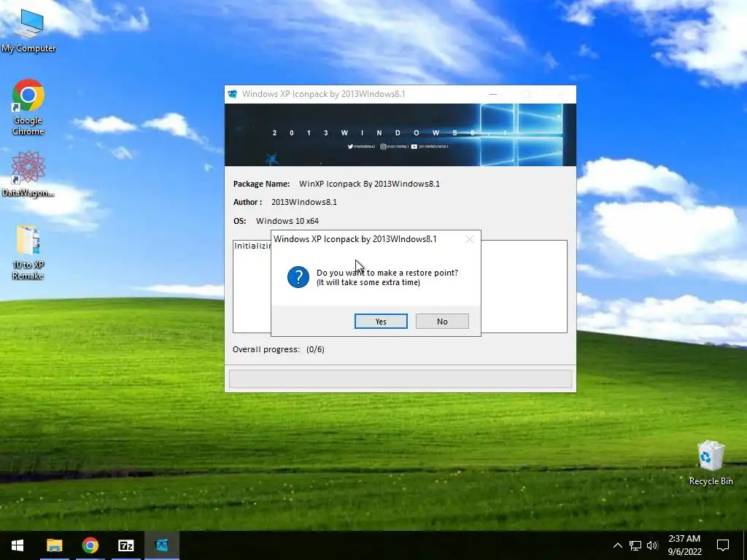
Task: Click the YouTube icon in the banner
Action: tap(414, 147)
